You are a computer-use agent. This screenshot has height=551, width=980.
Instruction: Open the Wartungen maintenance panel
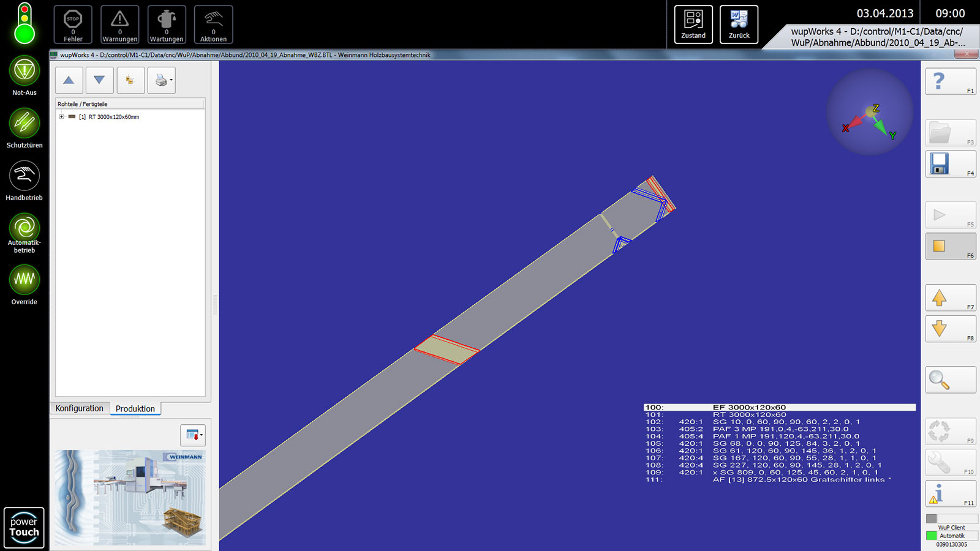pos(167,24)
